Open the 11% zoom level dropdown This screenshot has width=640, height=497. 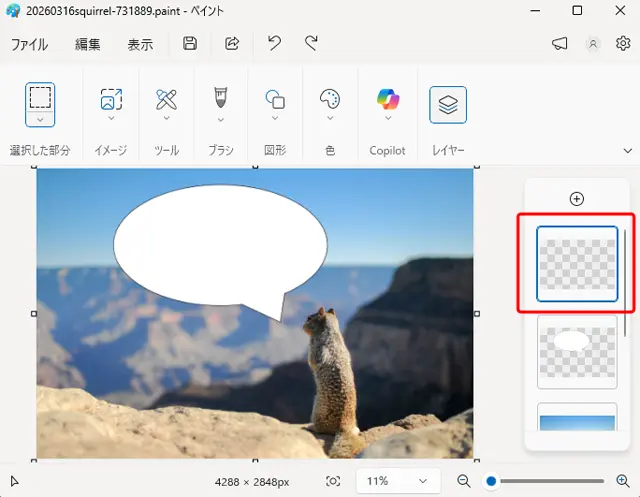(398, 481)
